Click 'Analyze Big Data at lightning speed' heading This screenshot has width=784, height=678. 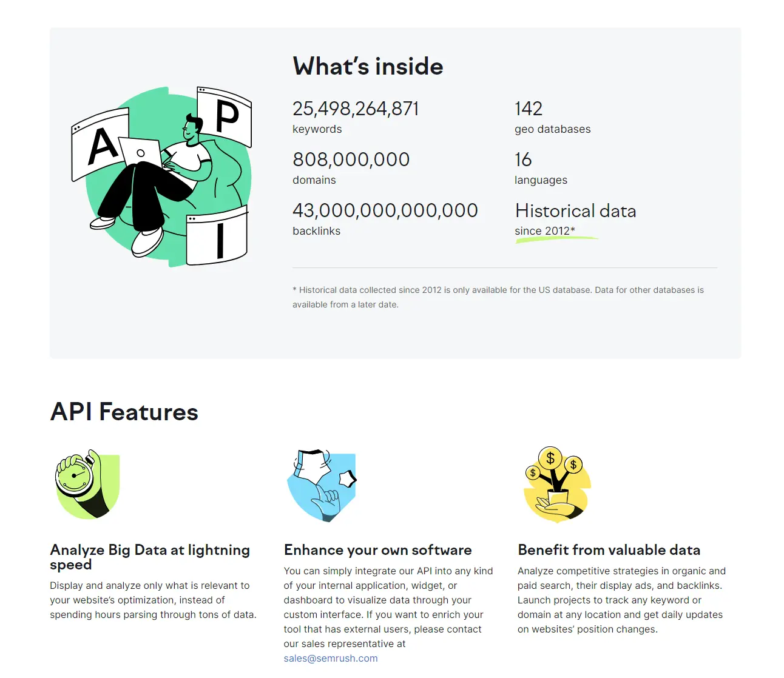click(150, 557)
